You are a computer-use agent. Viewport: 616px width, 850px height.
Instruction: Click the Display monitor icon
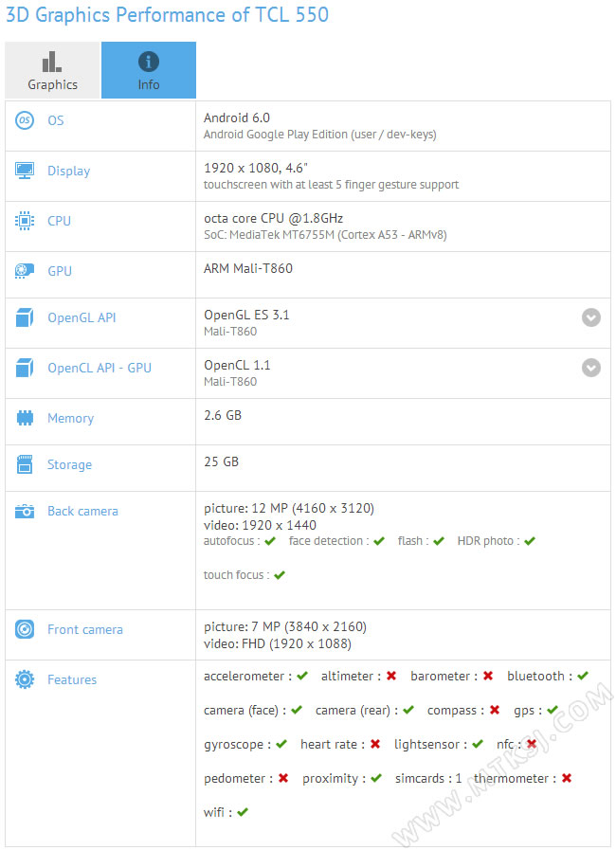coord(25,171)
